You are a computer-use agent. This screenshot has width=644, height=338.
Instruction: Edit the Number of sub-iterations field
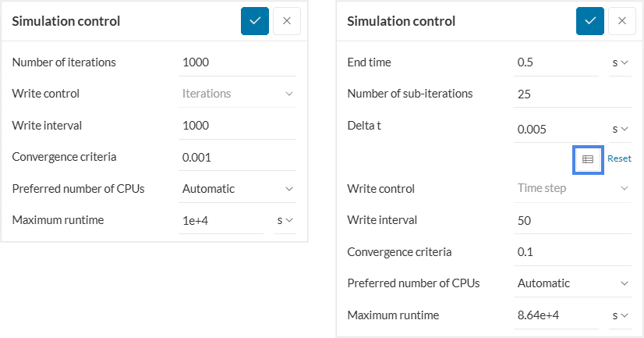point(572,94)
